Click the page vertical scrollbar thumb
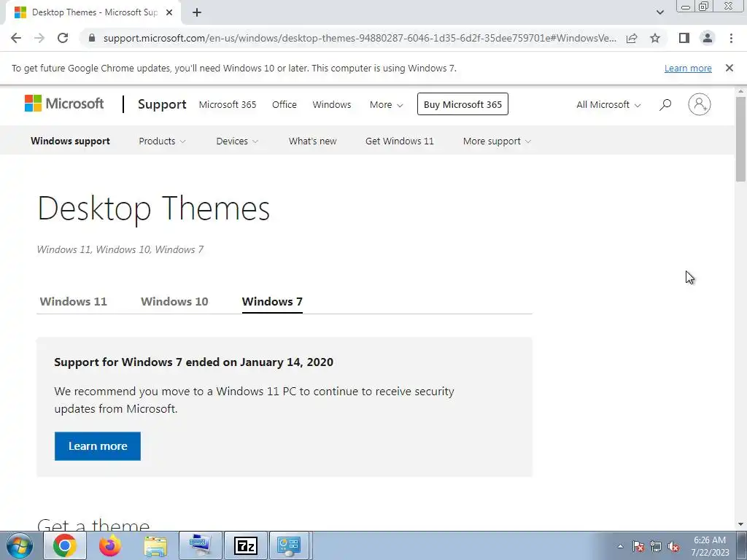Image resolution: width=747 pixels, height=560 pixels. click(740, 139)
